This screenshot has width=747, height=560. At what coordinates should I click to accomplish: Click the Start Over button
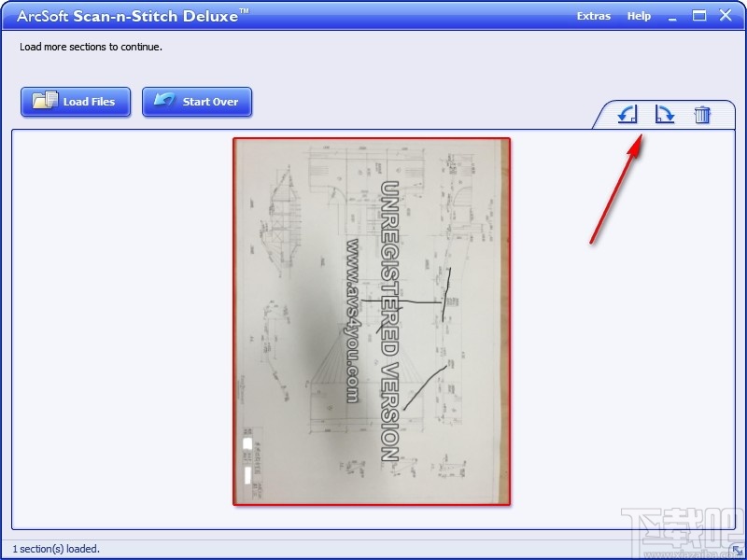197,102
